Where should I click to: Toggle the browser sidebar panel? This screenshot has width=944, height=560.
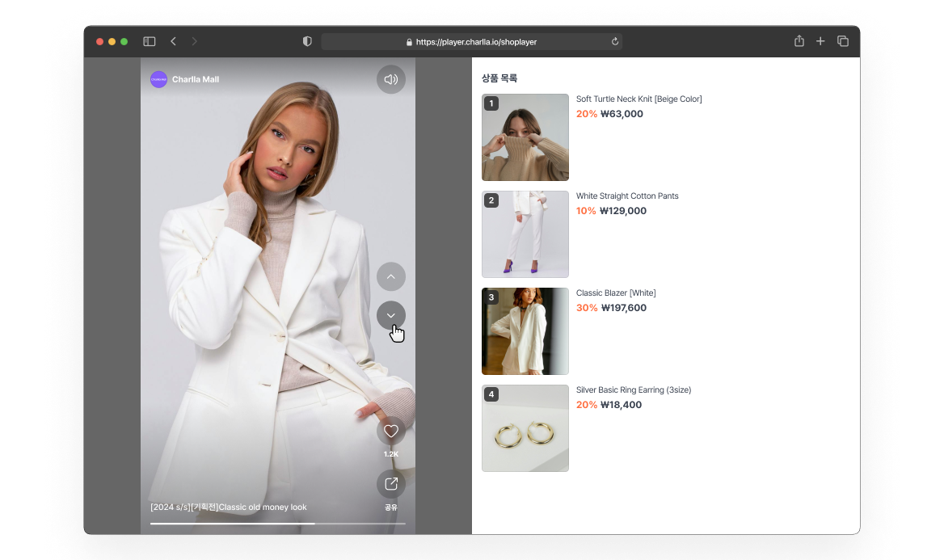tap(150, 41)
